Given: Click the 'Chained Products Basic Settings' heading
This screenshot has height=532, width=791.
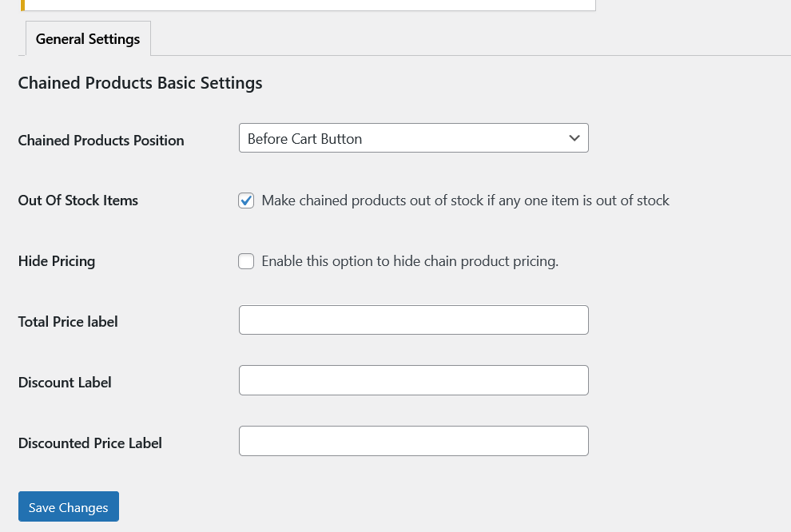Looking at the screenshot, I should point(140,83).
